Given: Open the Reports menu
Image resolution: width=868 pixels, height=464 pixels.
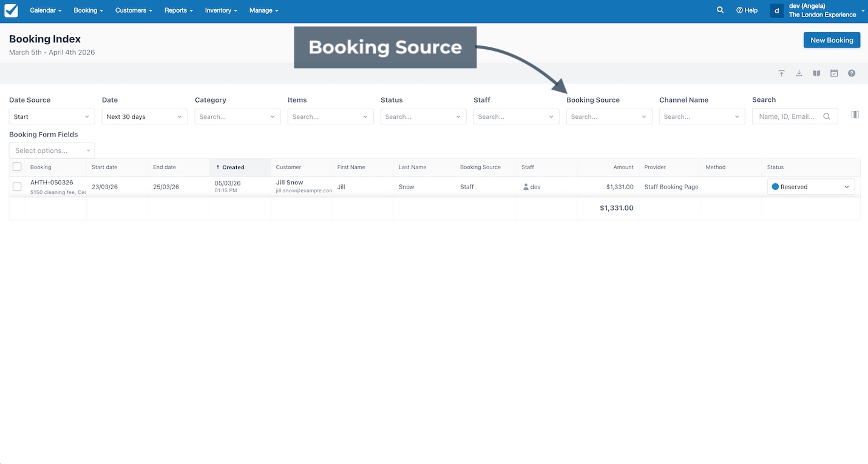Looking at the screenshot, I should point(178,10).
